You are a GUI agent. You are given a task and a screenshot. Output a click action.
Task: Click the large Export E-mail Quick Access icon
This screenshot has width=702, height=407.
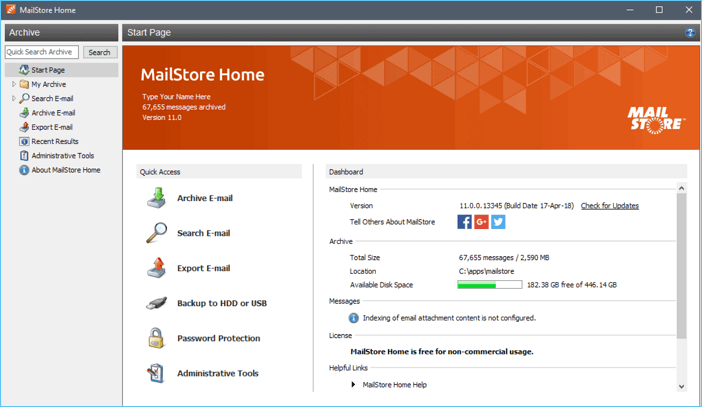pyautogui.click(x=157, y=268)
